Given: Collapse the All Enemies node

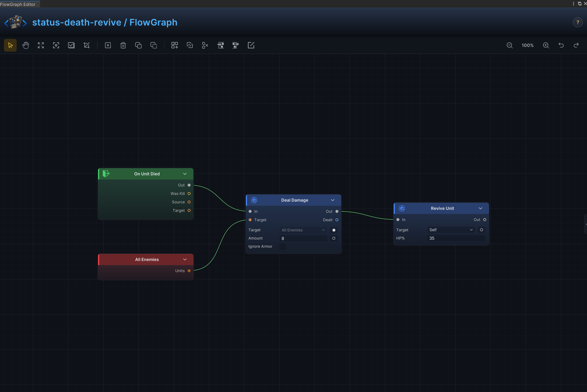Looking at the screenshot, I should tap(185, 259).
